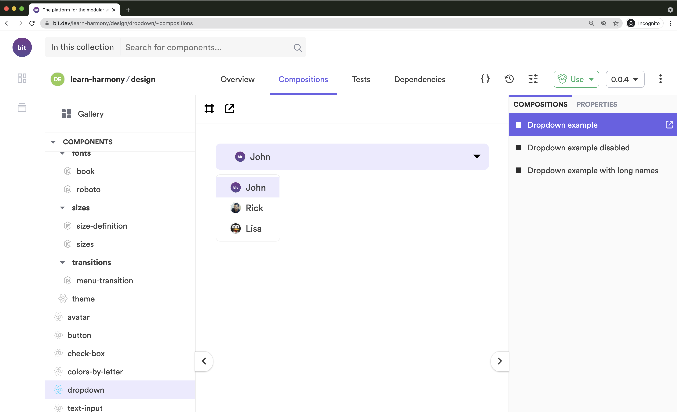Switch to the PROPERTIES tab
The height and width of the screenshot is (412, 677).
coord(596,104)
